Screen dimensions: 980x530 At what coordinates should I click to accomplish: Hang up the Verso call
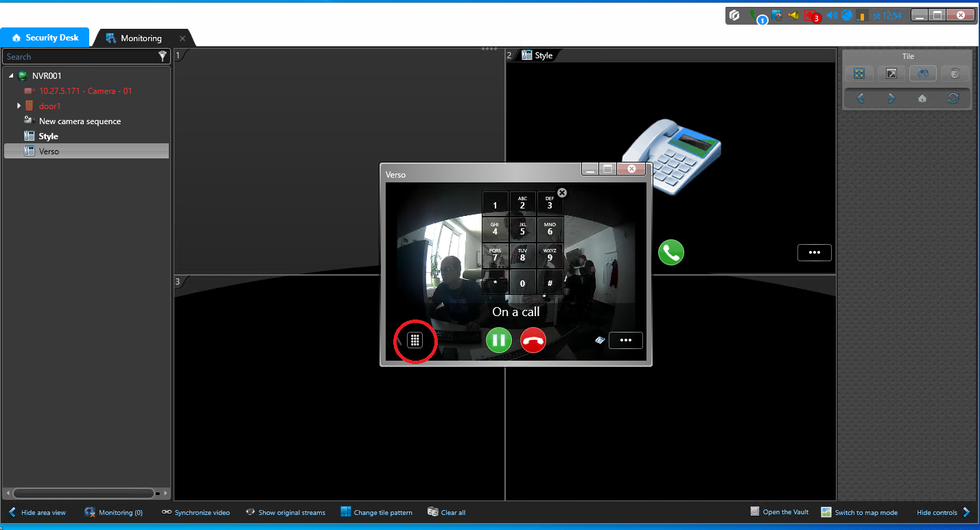(533, 340)
